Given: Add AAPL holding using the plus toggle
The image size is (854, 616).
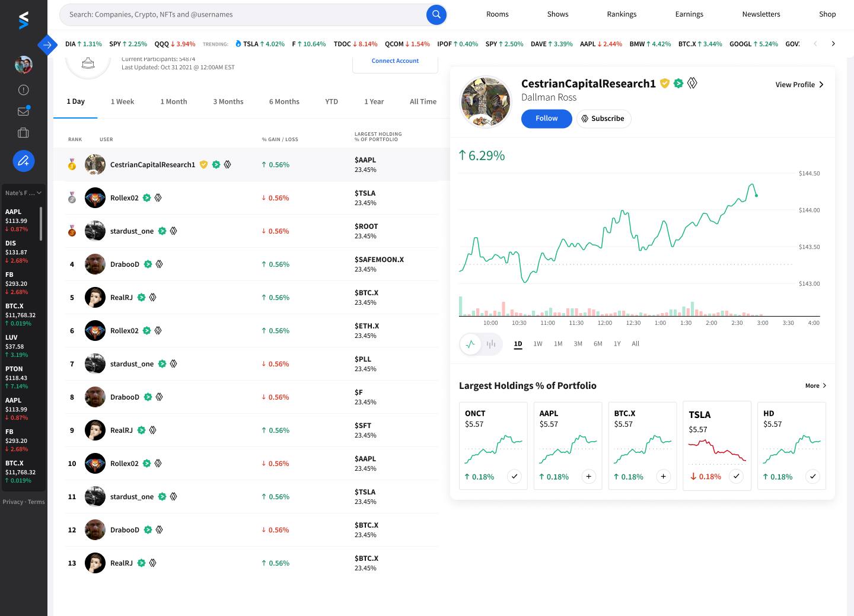Looking at the screenshot, I should 588,476.
